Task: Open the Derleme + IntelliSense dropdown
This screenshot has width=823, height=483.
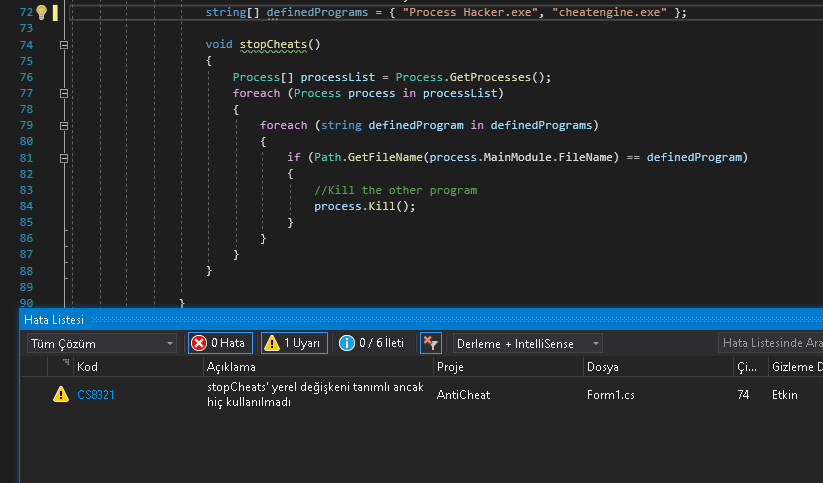Action: 527,343
